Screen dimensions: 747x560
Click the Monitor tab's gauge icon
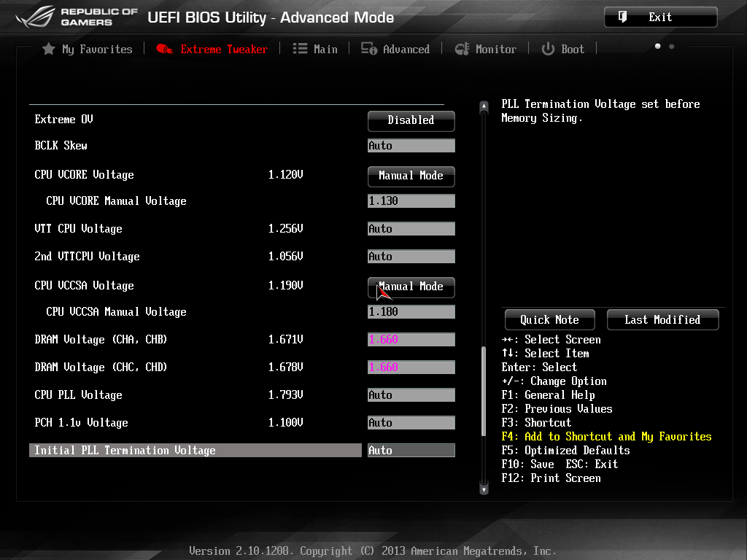point(462,49)
